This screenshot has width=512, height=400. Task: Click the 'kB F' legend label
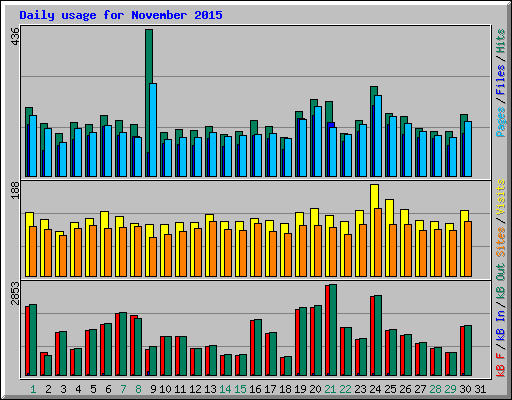click(501, 365)
